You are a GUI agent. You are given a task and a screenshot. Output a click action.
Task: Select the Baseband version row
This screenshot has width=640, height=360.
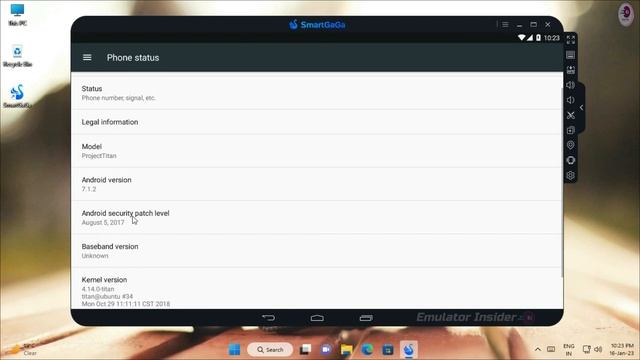(x=317, y=251)
